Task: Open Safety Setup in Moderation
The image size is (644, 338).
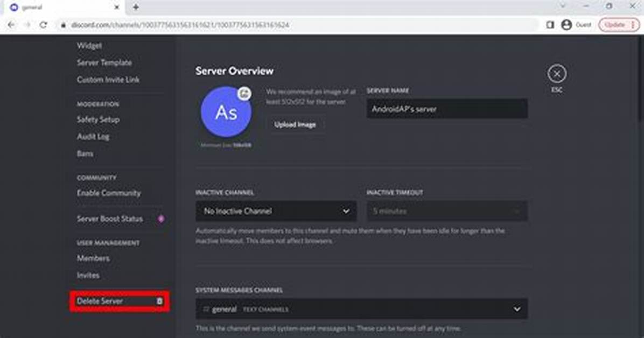Action: pos(98,119)
